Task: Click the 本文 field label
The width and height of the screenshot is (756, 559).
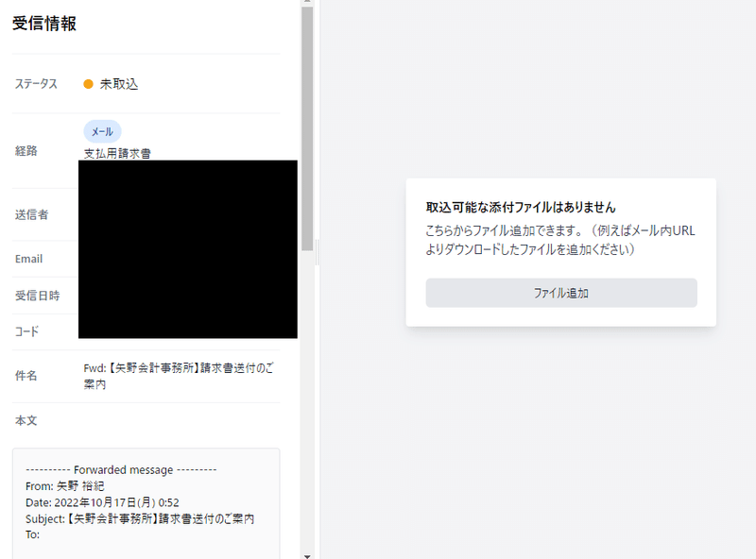Action: coord(26,420)
